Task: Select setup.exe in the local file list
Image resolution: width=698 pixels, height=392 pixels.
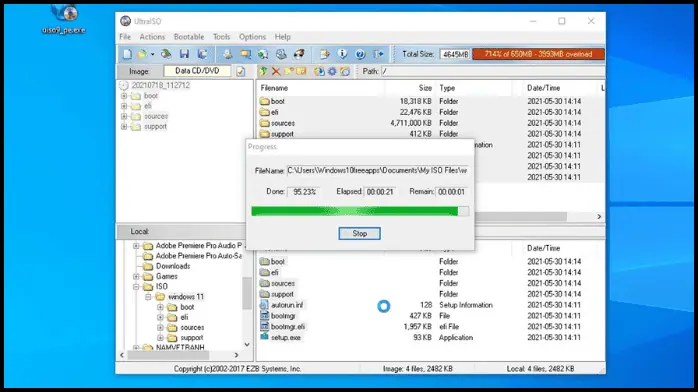Action: coord(285,338)
